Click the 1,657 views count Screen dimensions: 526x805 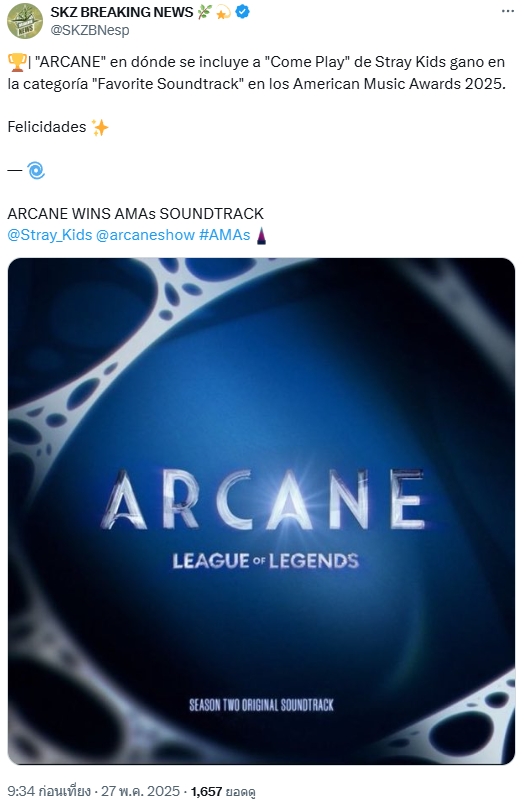pyautogui.click(x=223, y=792)
